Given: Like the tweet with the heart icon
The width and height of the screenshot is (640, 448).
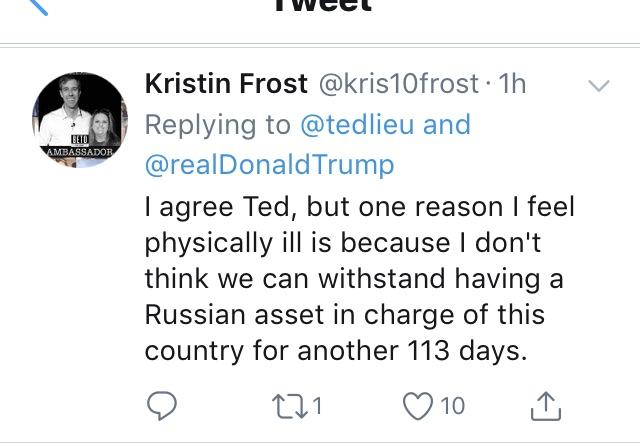Looking at the screenshot, I should pos(417,405).
